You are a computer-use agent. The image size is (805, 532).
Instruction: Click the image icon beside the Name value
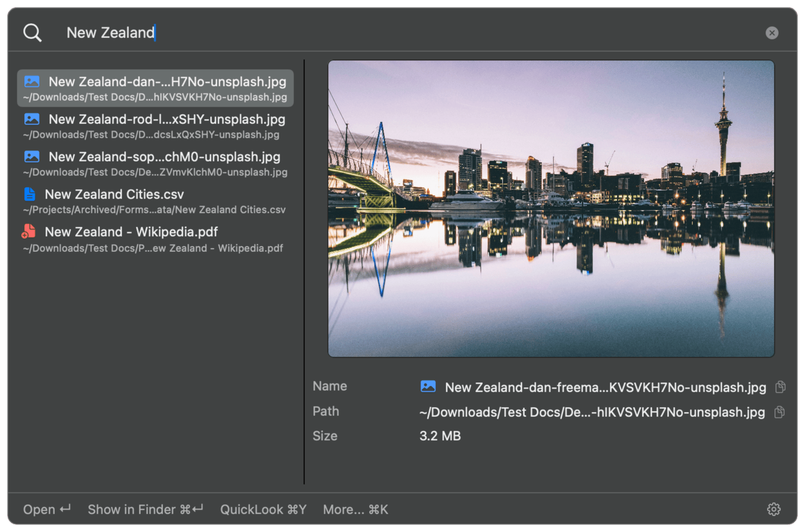pyautogui.click(x=428, y=386)
